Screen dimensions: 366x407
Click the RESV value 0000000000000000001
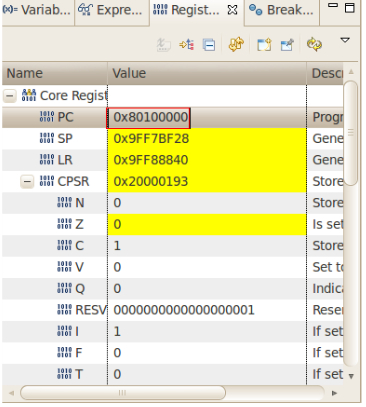click(x=184, y=310)
